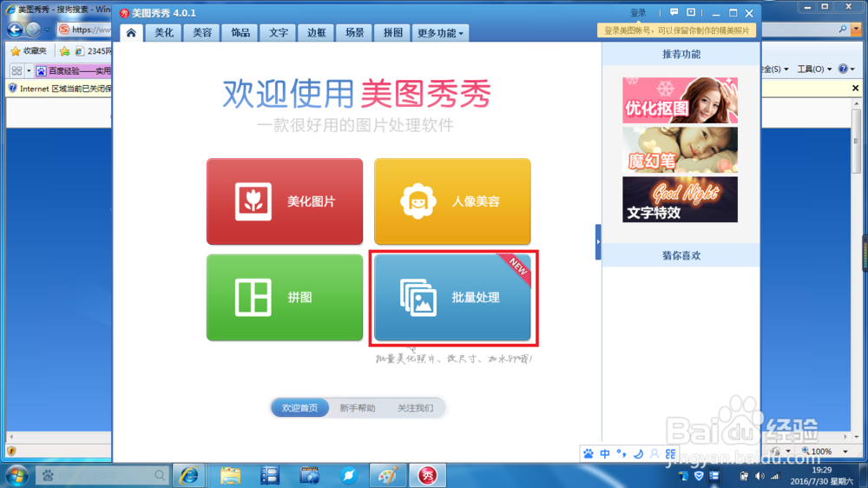Open the 美化 tab
868x488 pixels.
(x=164, y=33)
